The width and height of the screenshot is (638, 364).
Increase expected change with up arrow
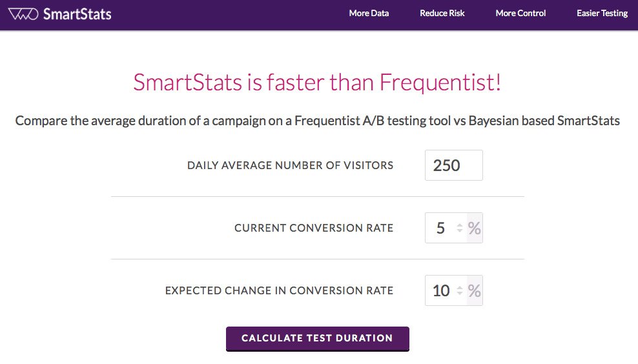coord(459,288)
